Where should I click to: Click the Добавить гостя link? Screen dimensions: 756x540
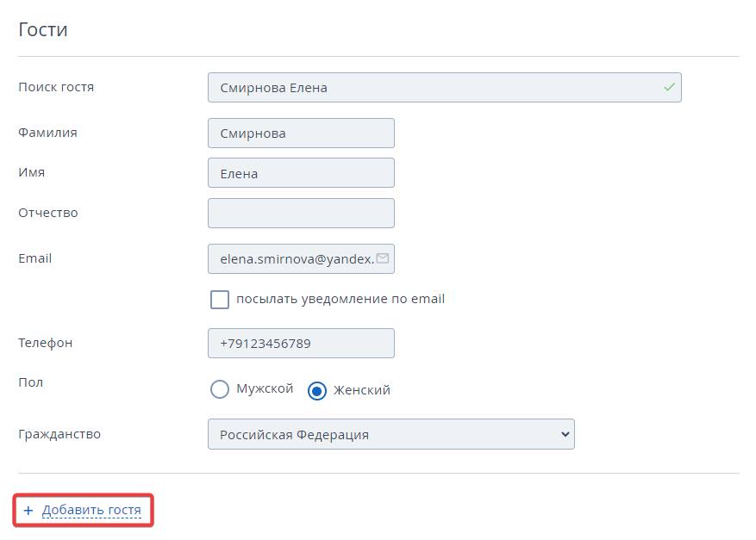click(x=91, y=510)
